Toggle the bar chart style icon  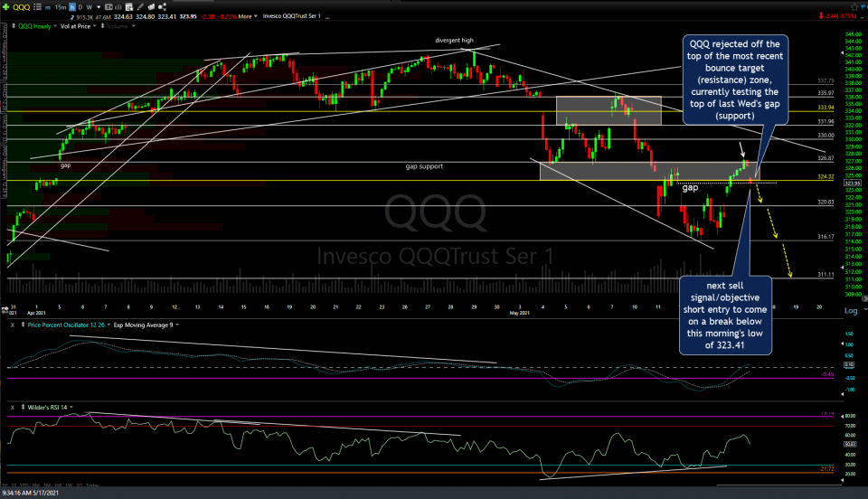click(x=118, y=6)
